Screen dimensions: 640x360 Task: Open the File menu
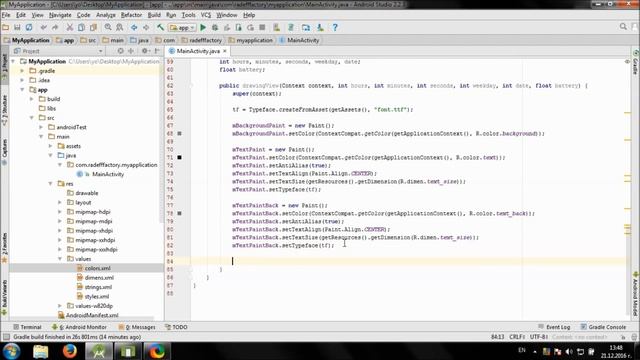(x=6, y=15)
